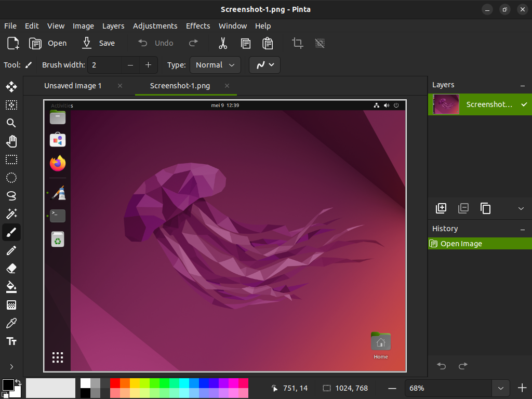Toggle visibility of Screenshot layer

pos(524,104)
